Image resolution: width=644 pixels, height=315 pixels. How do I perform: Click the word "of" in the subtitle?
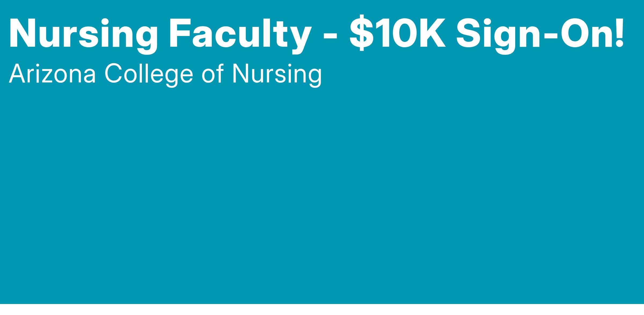[212, 74]
